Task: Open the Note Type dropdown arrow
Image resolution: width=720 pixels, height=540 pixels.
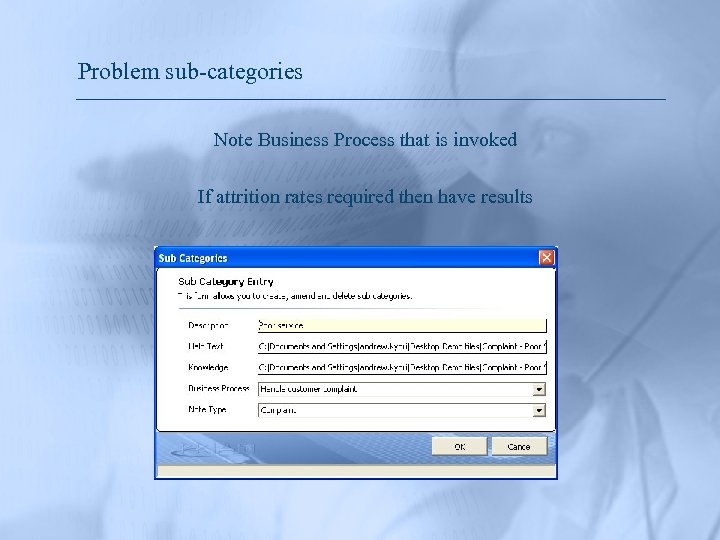Action: [539, 411]
